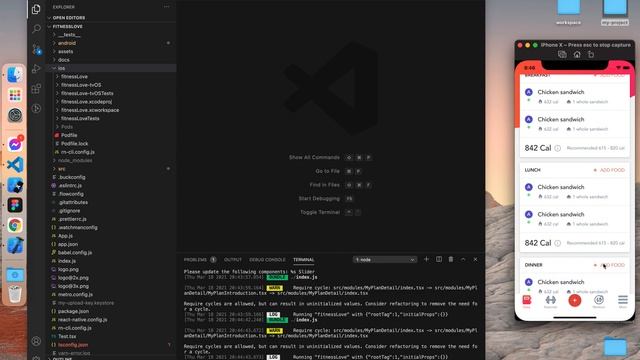
Task: Close the terminal panel
Action: coord(475,259)
